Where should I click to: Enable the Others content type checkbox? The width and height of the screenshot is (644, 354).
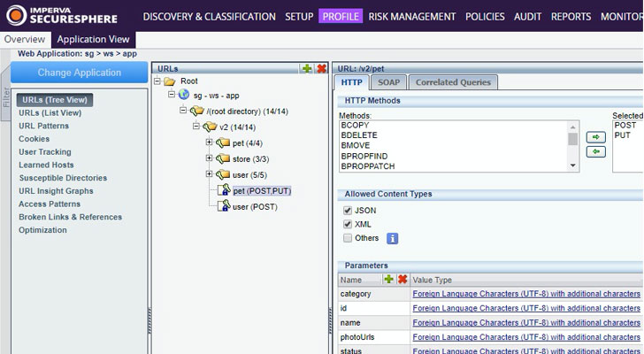348,238
